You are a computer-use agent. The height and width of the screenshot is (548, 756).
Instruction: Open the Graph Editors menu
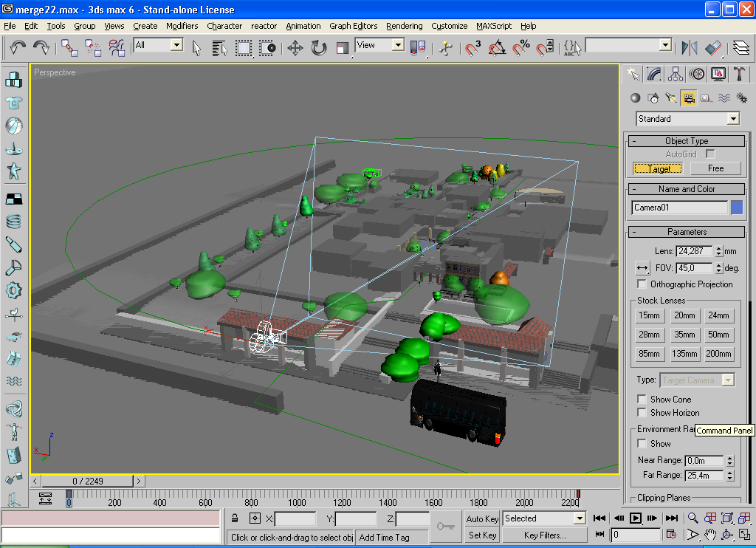[354, 26]
